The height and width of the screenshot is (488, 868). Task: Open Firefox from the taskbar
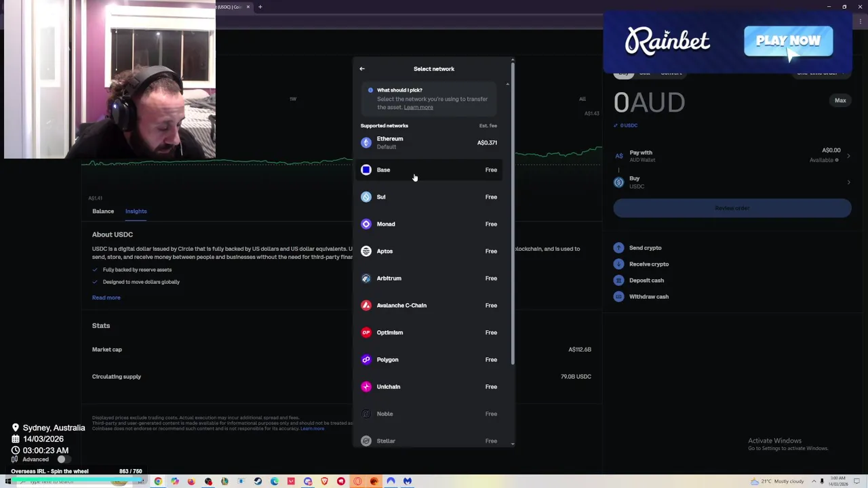(191, 481)
